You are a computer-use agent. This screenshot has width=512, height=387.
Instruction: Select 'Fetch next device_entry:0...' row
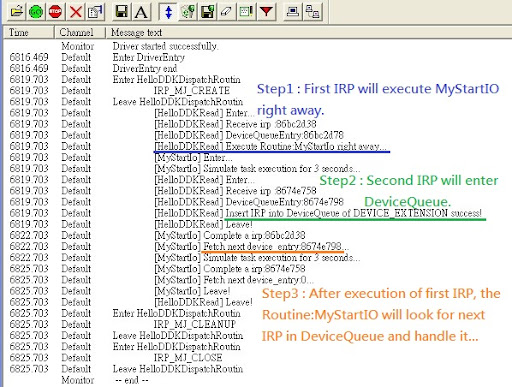pos(234,280)
